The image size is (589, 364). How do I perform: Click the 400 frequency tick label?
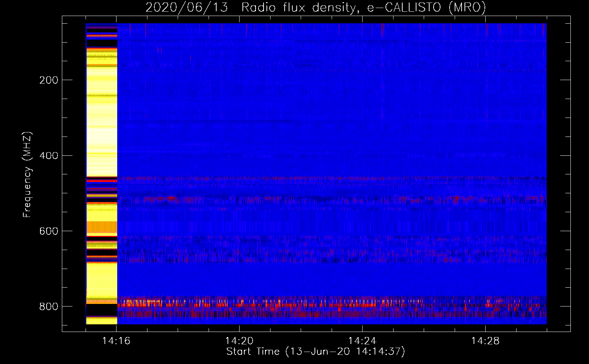[48, 156]
